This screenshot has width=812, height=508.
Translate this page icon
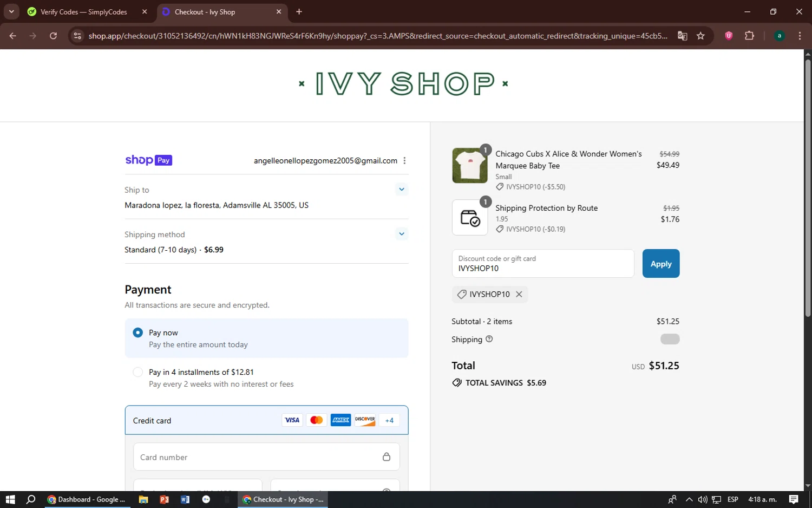[x=682, y=36]
